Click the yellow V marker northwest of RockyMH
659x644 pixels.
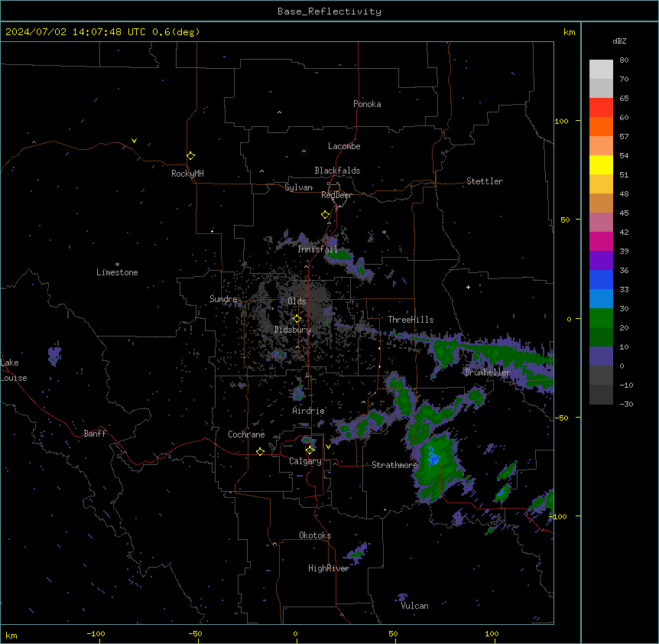click(134, 141)
